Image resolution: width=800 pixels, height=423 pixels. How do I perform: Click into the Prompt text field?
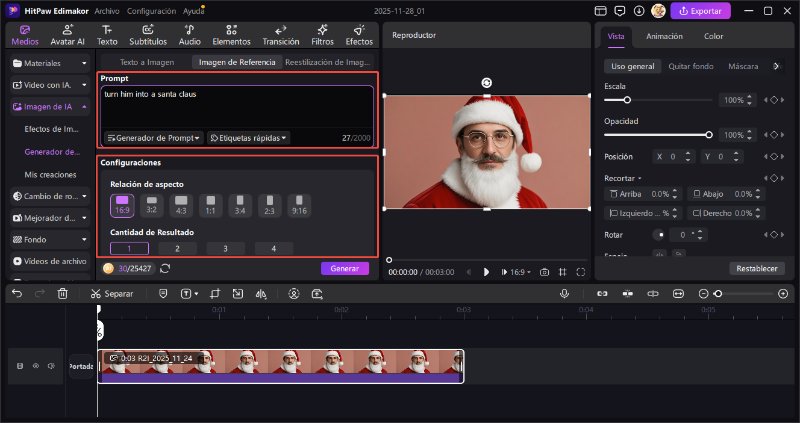tap(237, 108)
